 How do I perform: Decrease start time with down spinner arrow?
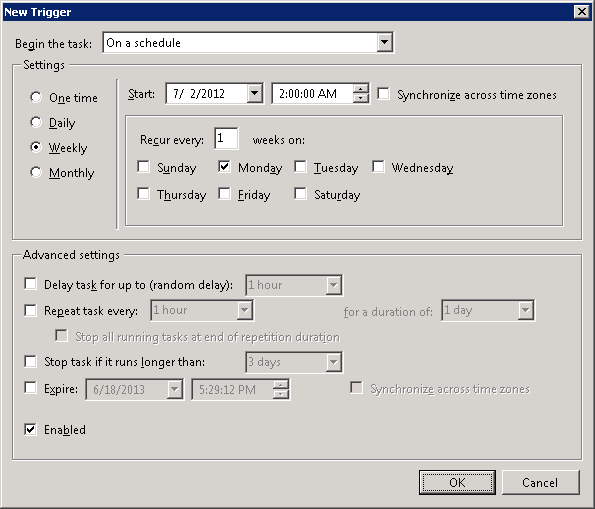coord(360,98)
